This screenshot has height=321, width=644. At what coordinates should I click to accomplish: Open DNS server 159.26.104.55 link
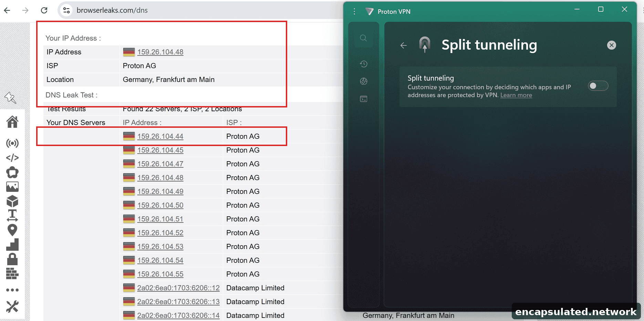[x=160, y=274]
